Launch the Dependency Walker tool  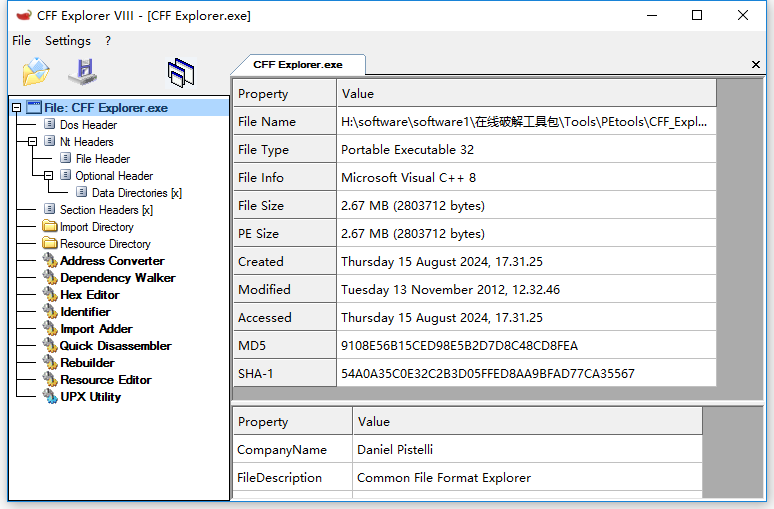coord(117,278)
